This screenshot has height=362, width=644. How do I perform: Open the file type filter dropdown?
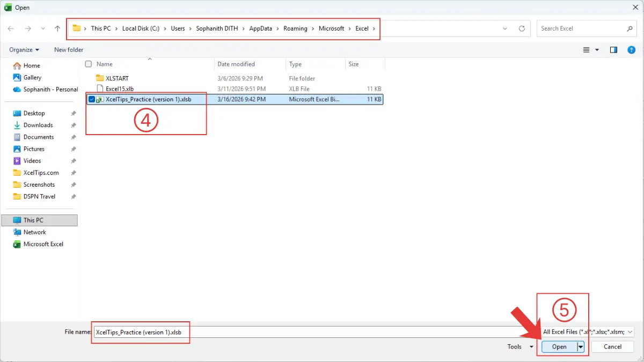[x=587, y=332]
